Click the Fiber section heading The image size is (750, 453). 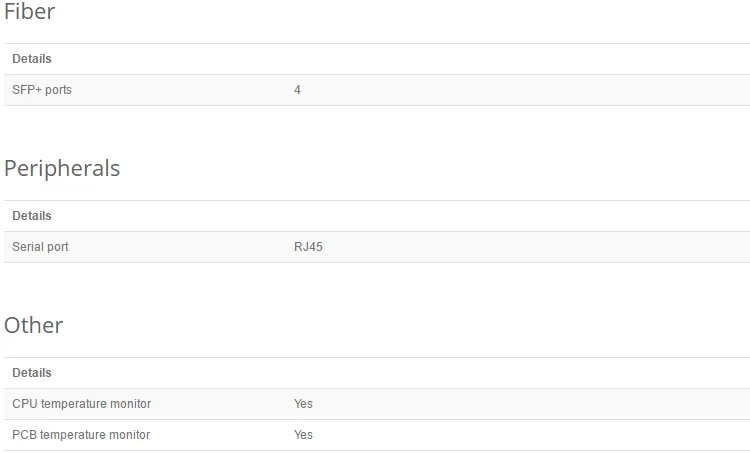[x=30, y=11]
